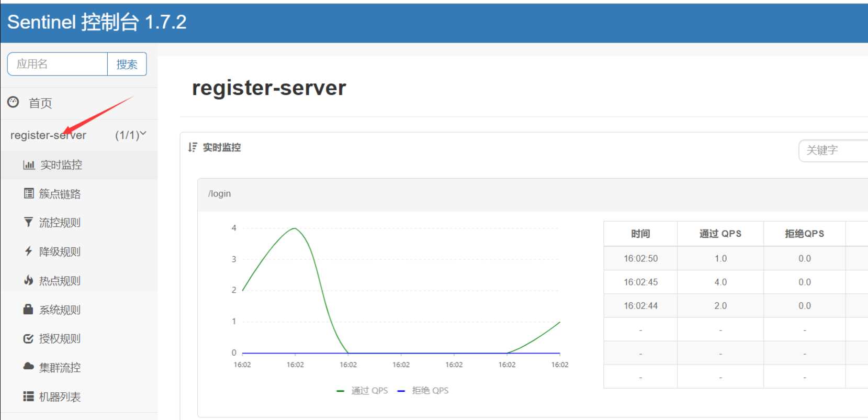Click the funnel icon for 流控规则
Screen dimensions: 868x420
point(29,223)
